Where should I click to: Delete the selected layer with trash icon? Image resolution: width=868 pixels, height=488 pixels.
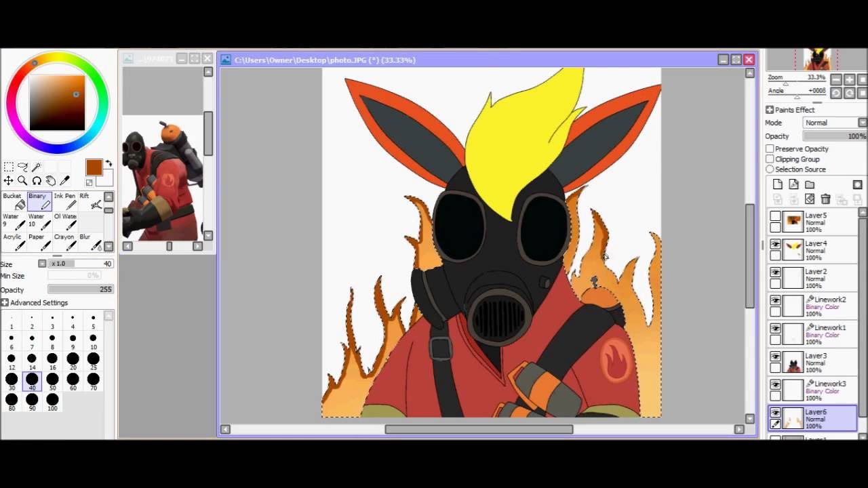point(825,199)
